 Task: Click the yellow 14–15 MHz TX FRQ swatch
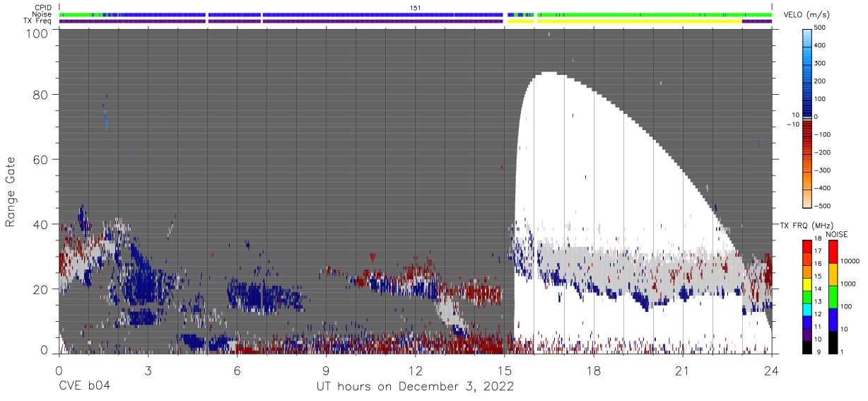tap(807, 284)
